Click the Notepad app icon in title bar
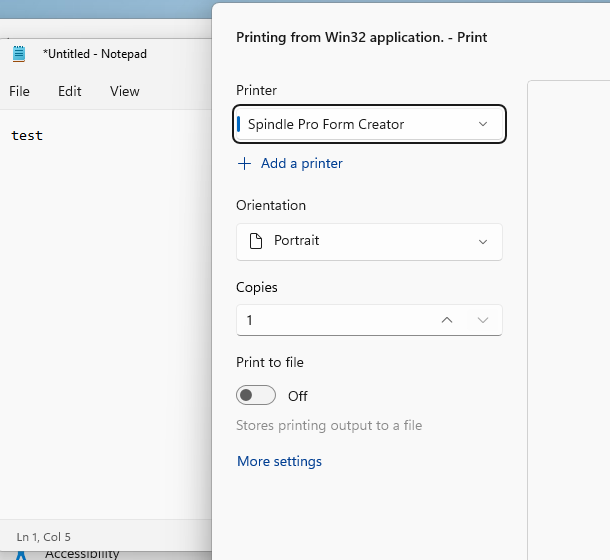Image resolution: width=610 pixels, height=560 pixels. point(19,54)
